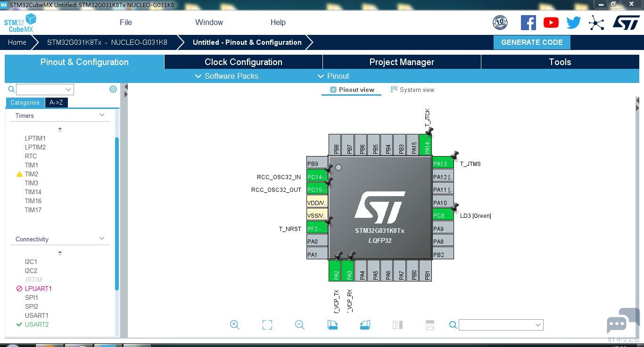Rotate the chip 90 degrees counter-clockwise
This screenshot has width=644, height=347.
(x=365, y=324)
